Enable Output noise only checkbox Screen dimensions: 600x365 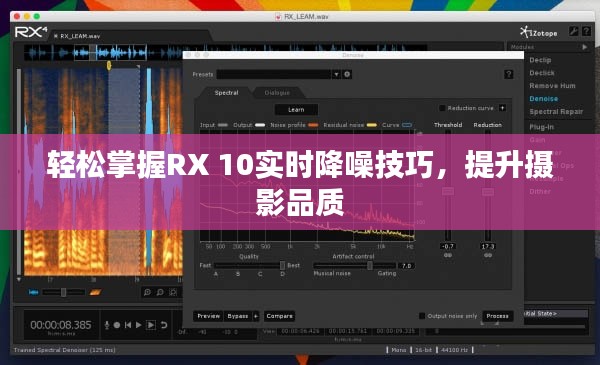tap(422, 316)
